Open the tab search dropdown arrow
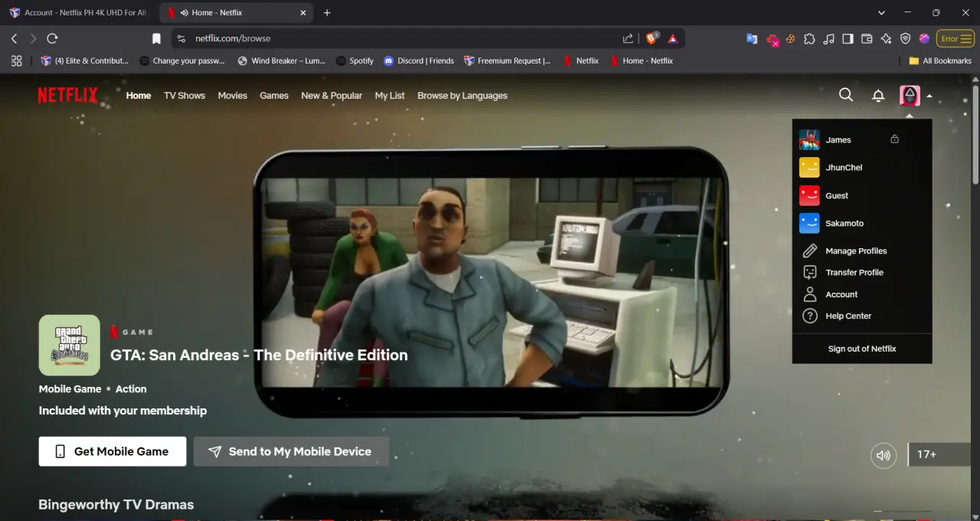 click(881, 13)
